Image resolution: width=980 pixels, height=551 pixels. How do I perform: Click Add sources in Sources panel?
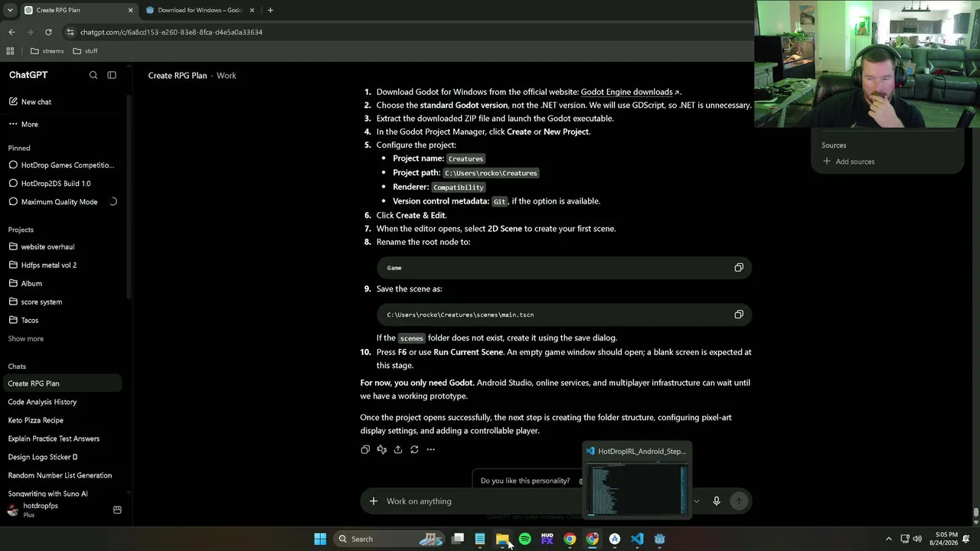click(x=848, y=161)
